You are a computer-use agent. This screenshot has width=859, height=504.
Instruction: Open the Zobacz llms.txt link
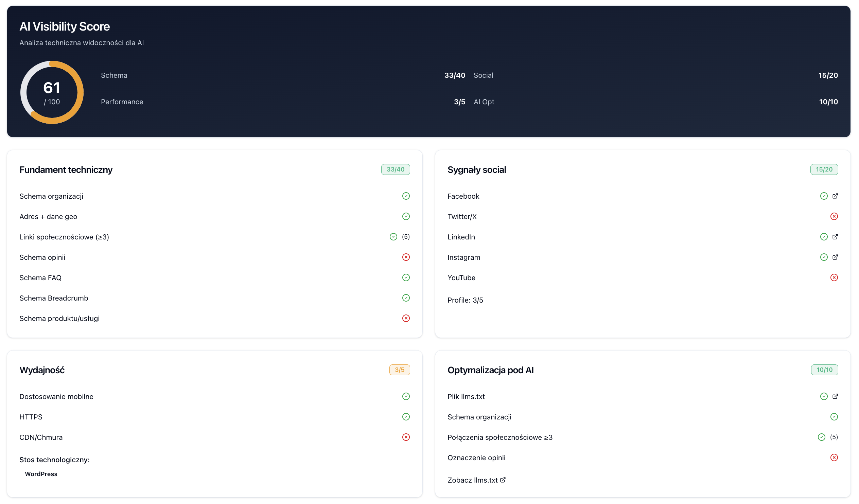[476, 480]
